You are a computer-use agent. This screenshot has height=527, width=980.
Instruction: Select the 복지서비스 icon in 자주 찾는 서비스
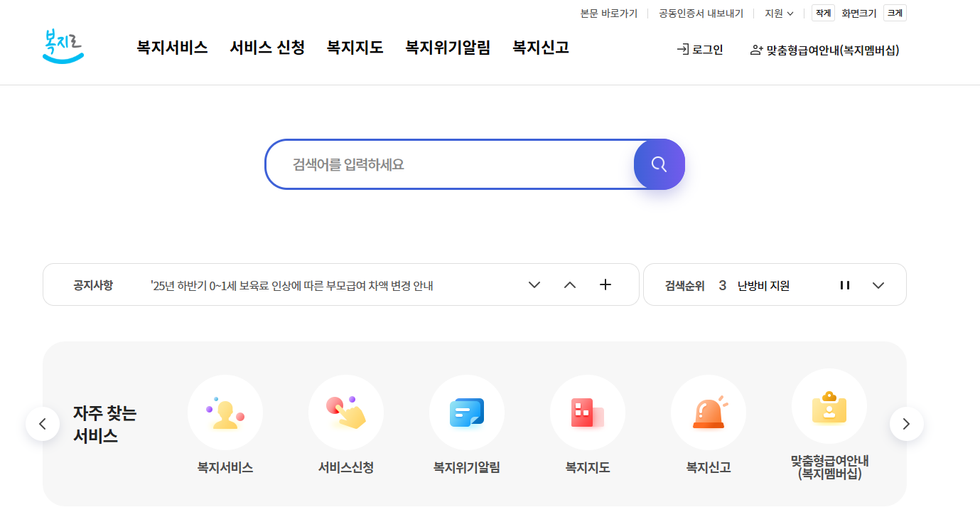click(x=225, y=412)
